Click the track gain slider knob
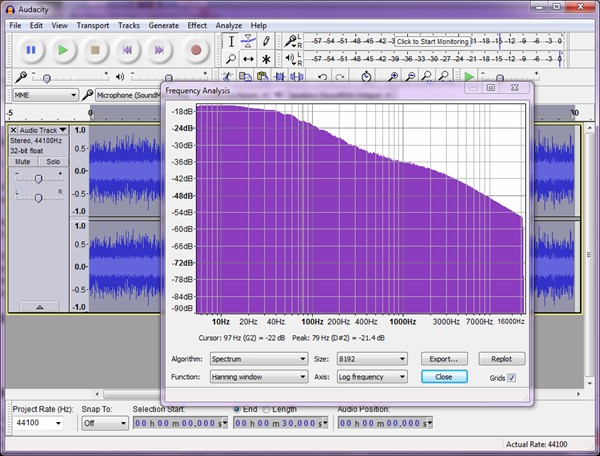This screenshot has height=456, width=600. (x=38, y=179)
